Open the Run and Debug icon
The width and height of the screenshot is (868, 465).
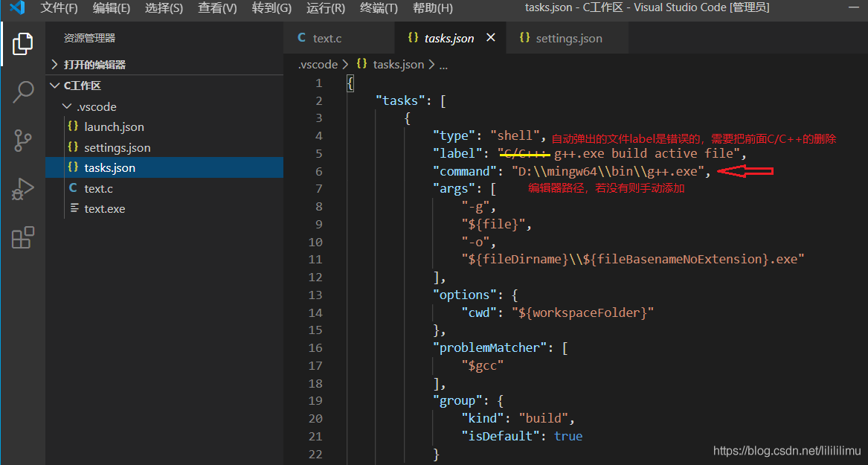(22, 189)
